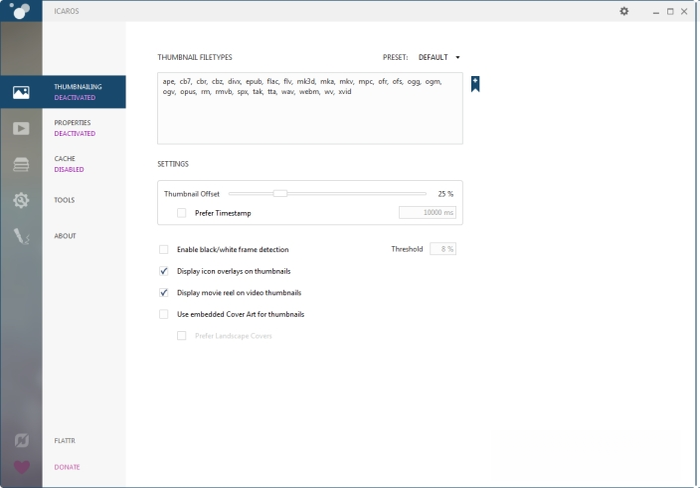This screenshot has height=488, width=700.
Task: Click the Flattr link
Action: tap(65, 441)
